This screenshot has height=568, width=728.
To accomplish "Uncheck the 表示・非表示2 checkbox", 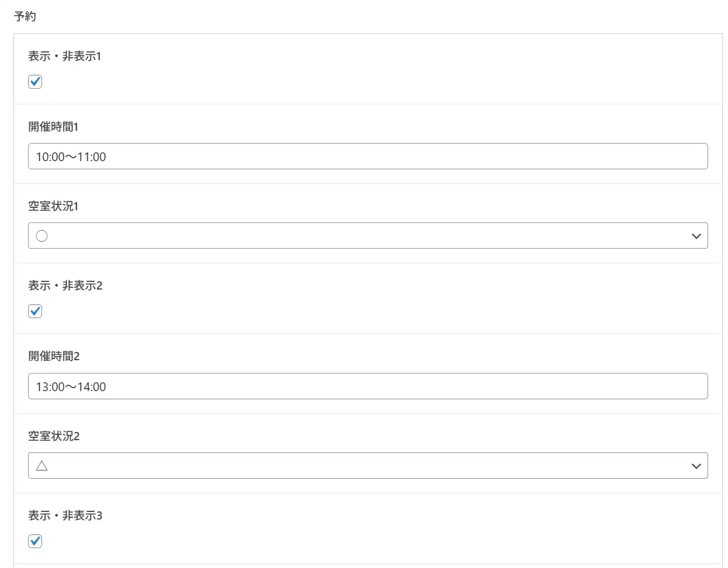I will point(35,311).
